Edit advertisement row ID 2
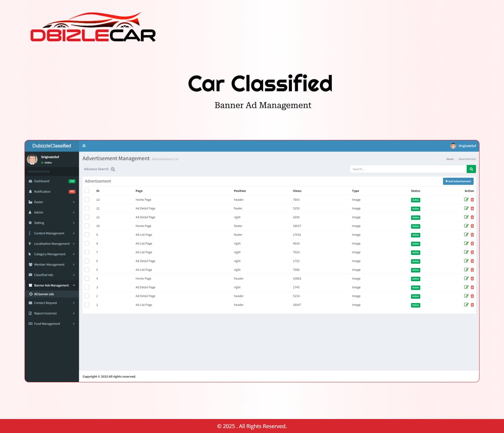The height and width of the screenshot is (433, 504). pyautogui.click(x=466, y=296)
